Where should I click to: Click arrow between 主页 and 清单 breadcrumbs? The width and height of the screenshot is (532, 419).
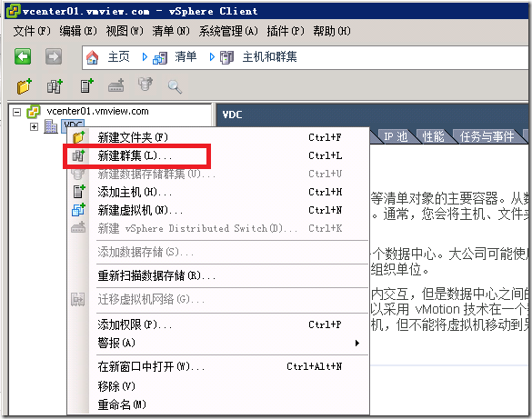tap(145, 57)
